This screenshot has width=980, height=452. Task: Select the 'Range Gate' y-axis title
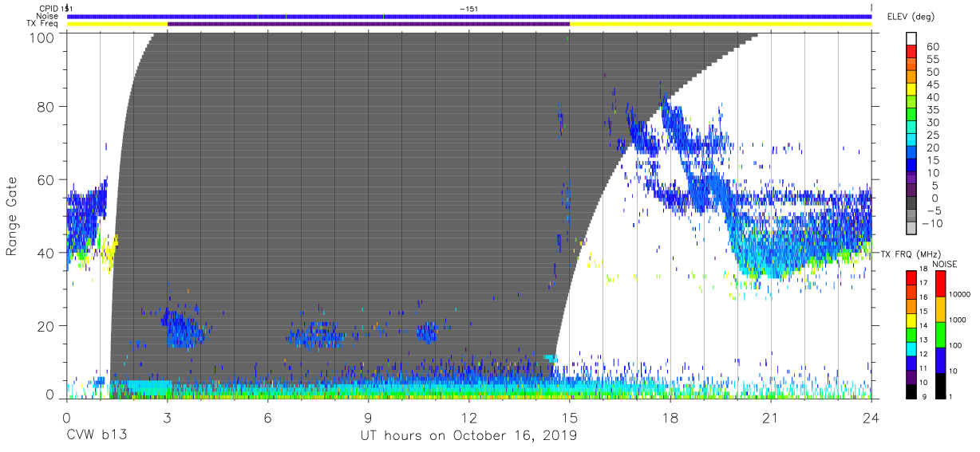(x=12, y=216)
